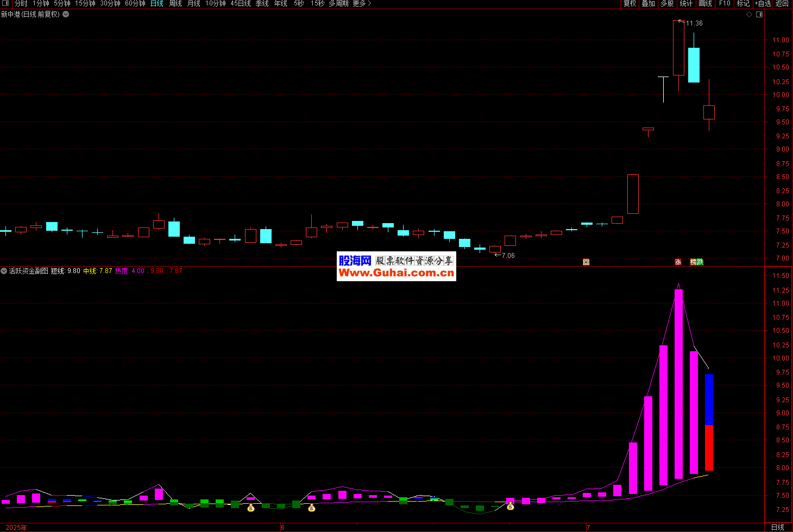793x532 pixels.
Task: Select the 60分钟 period
Action: [x=135, y=4]
